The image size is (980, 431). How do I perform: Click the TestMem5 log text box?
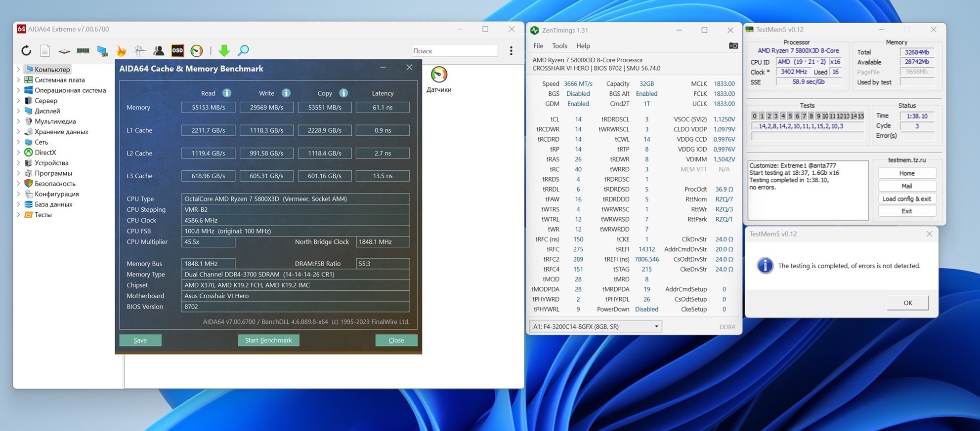click(x=808, y=191)
